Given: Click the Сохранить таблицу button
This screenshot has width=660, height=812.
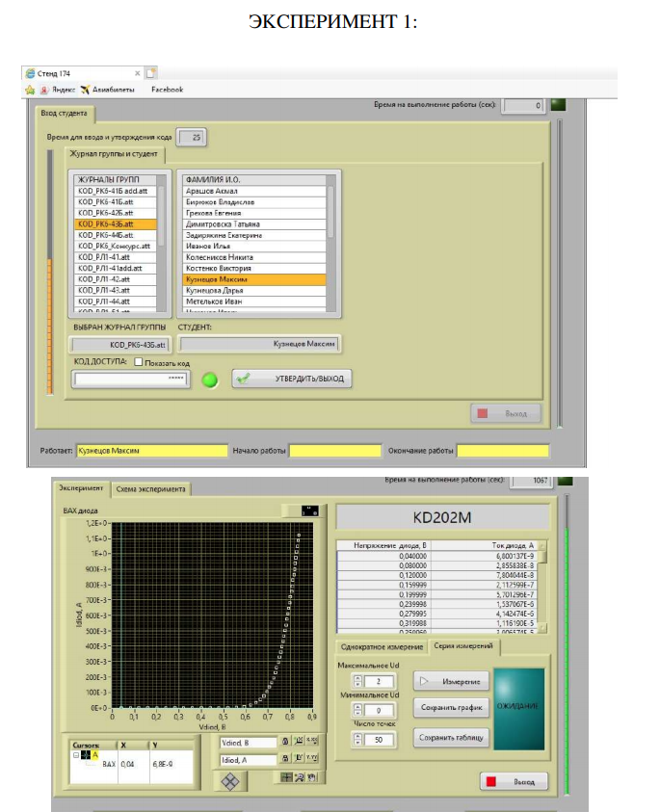Looking at the screenshot, I should (x=452, y=738).
